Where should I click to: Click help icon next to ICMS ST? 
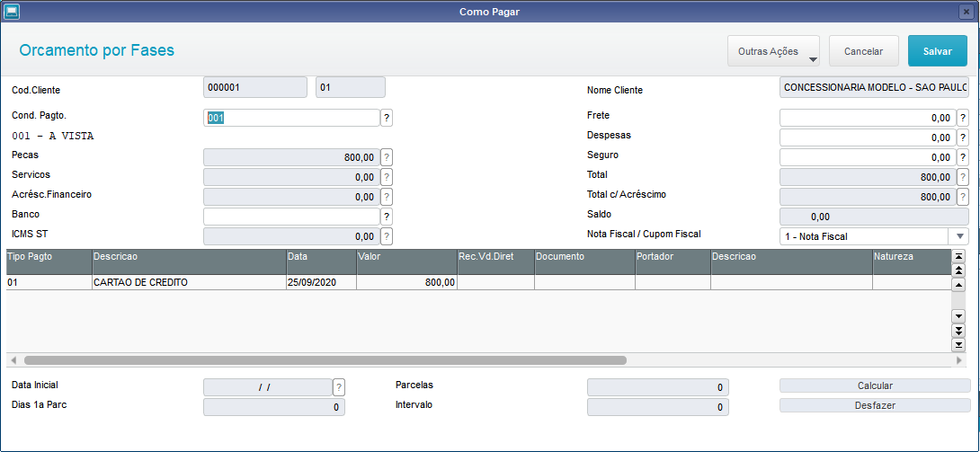(x=387, y=236)
